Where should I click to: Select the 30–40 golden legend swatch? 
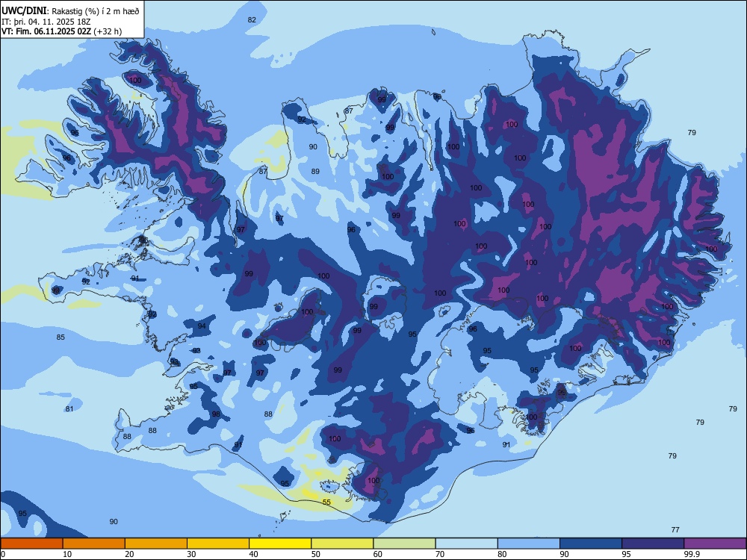(x=218, y=544)
